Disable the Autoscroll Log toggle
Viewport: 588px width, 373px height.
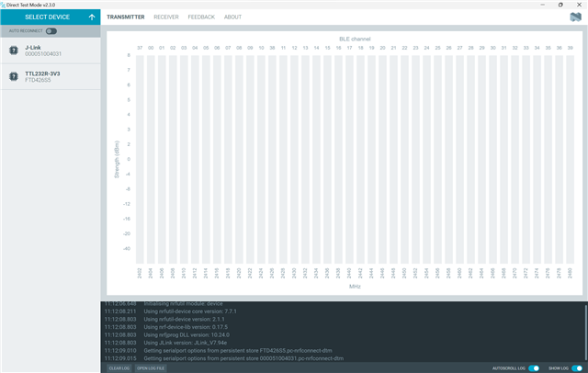534,367
